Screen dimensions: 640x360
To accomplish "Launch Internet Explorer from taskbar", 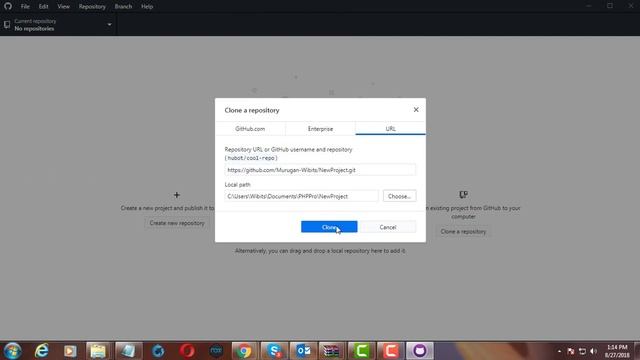I will (42, 351).
